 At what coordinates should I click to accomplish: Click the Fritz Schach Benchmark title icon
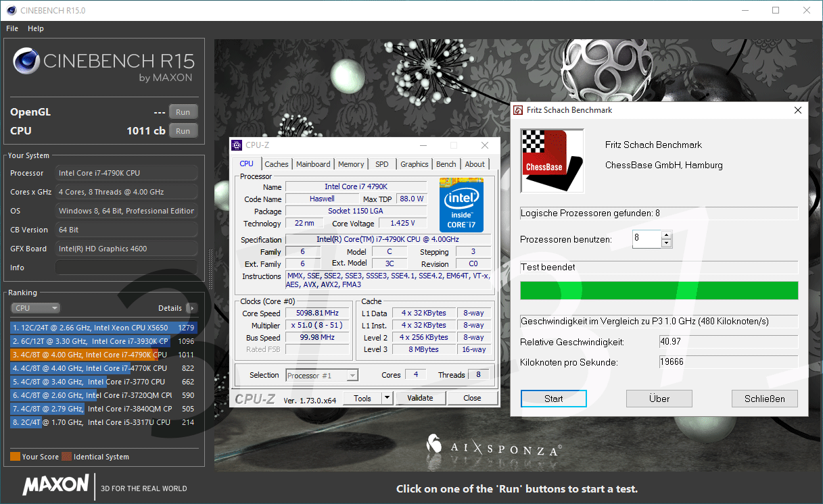coord(518,110)
